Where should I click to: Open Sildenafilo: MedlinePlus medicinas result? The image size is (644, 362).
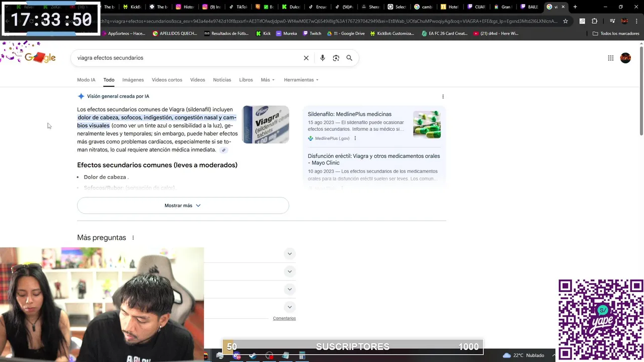coord(350,114)
